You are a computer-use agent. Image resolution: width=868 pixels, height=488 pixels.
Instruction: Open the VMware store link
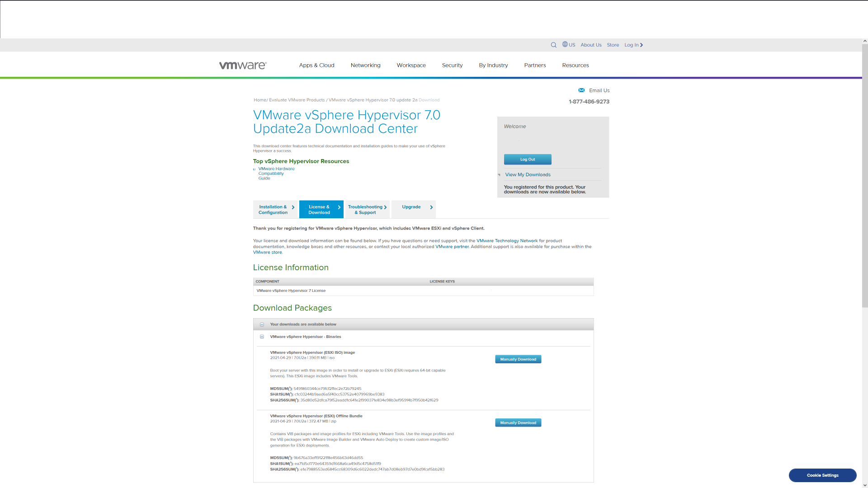[x=267, y=252]
